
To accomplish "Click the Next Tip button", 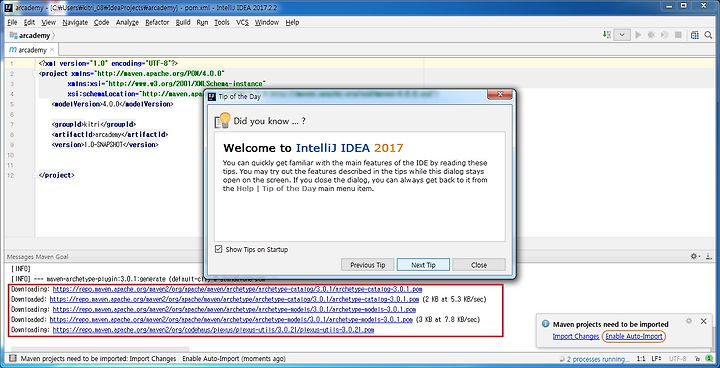I will pos(423,265).
